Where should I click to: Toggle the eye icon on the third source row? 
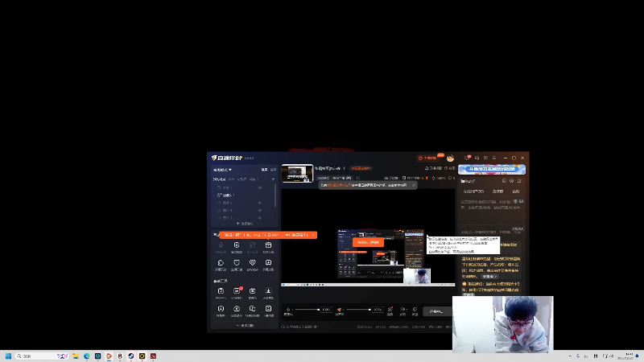pyautogui.click(x=259, y=203)
